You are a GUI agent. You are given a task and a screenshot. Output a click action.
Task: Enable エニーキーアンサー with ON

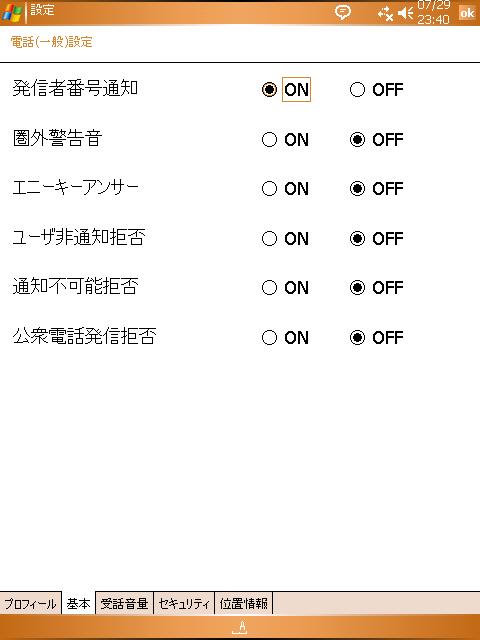pyautogui.click(x=285, y=189)
